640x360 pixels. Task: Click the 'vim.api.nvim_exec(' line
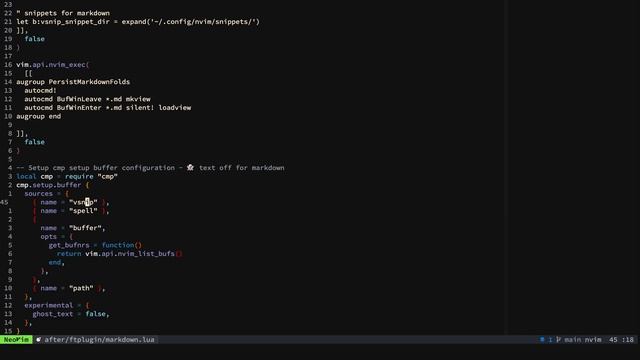53,64
